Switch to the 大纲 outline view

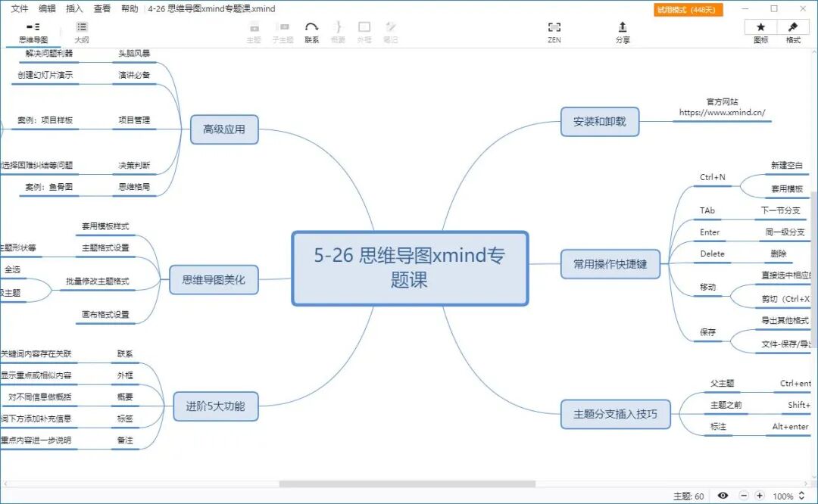tap(81, 33)
